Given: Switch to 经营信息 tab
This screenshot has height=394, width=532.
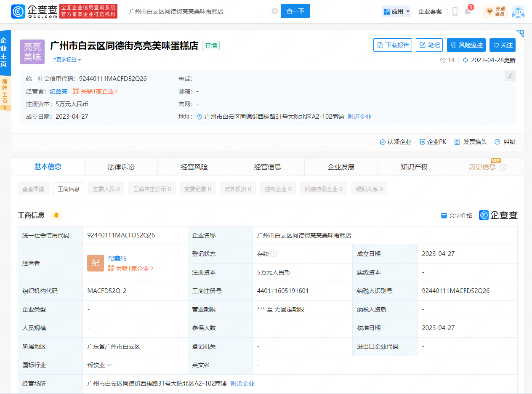Looking at the screenshot, I should 268,167.
